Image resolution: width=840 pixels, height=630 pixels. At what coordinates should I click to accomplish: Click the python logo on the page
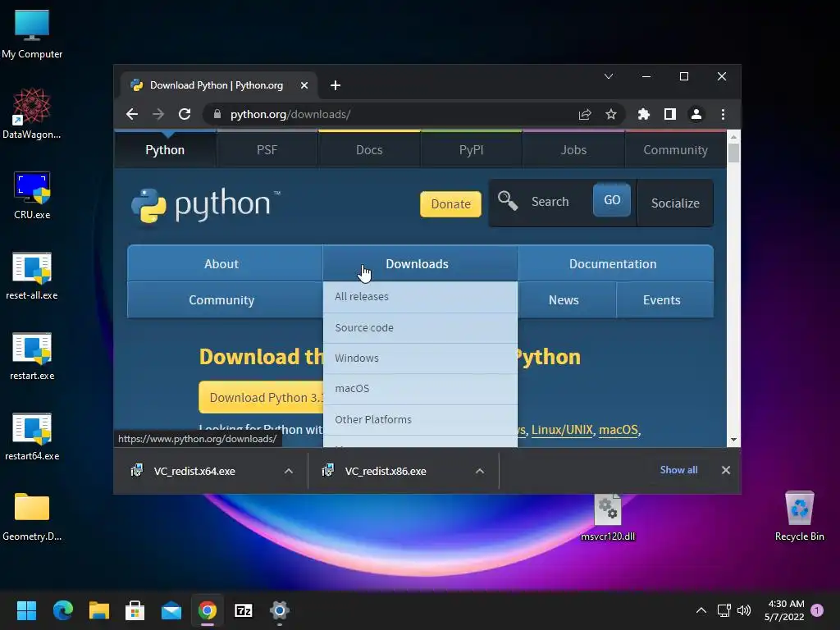205,204
